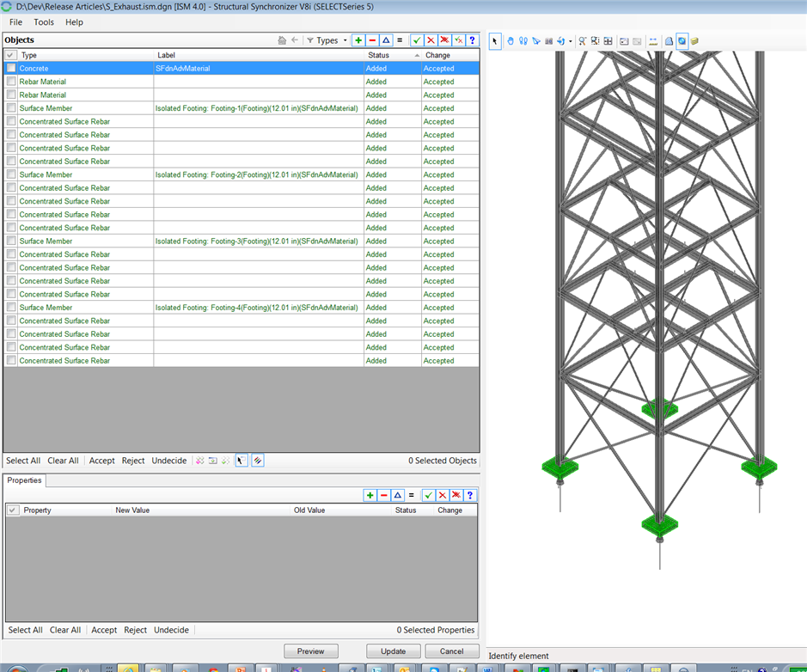Image resolution: width=807 pixels, height=672 pixels.
Task: Select the Pan hand tool in viewer toolbar
Action: click(x=510, y=41)
